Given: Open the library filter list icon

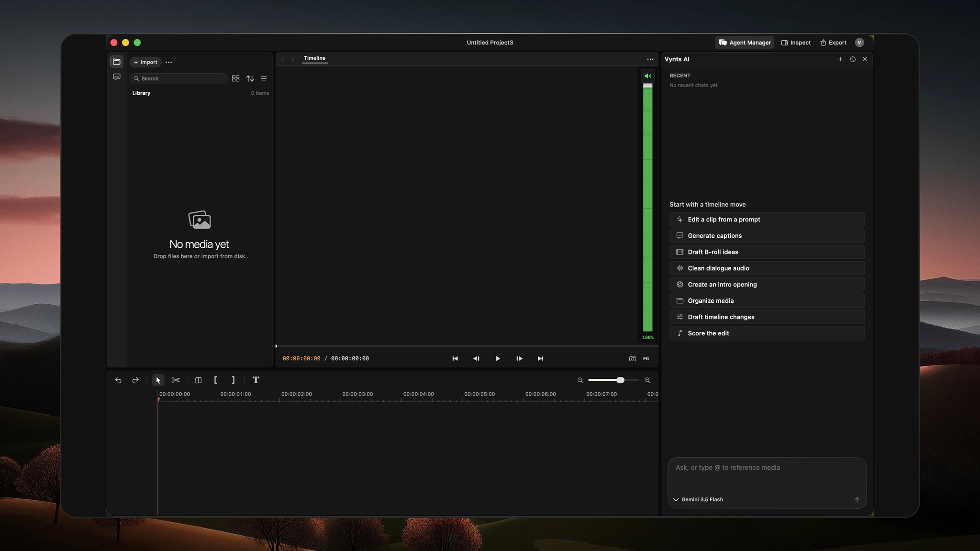Looking at the screenshot, I should [264, 78].
